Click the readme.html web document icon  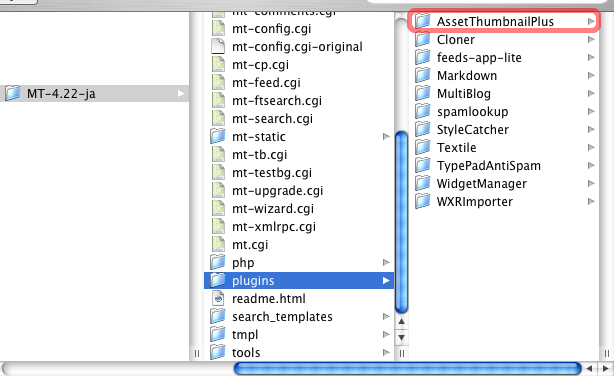coord(218,299)
